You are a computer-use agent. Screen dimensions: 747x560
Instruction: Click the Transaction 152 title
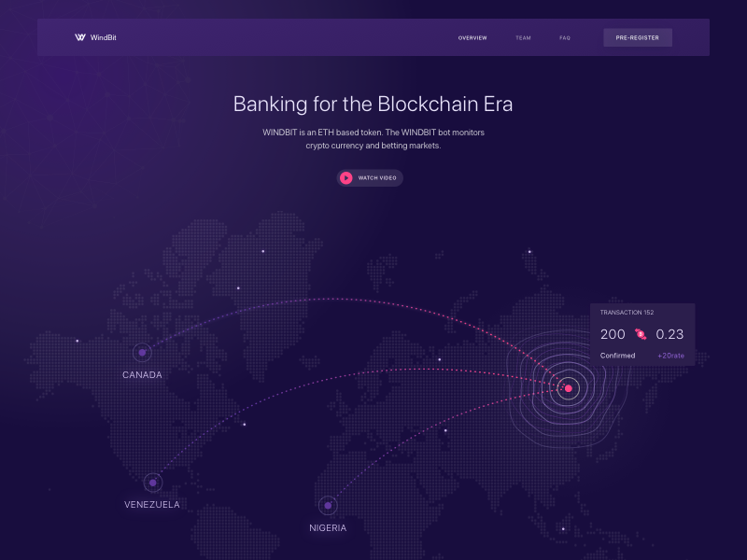(627, 313)
